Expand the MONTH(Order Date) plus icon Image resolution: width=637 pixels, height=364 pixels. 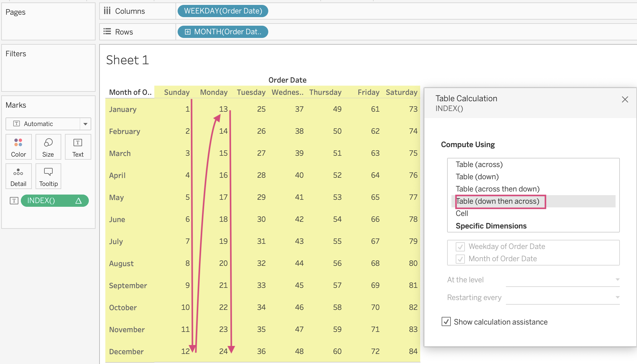pos(188,32)
